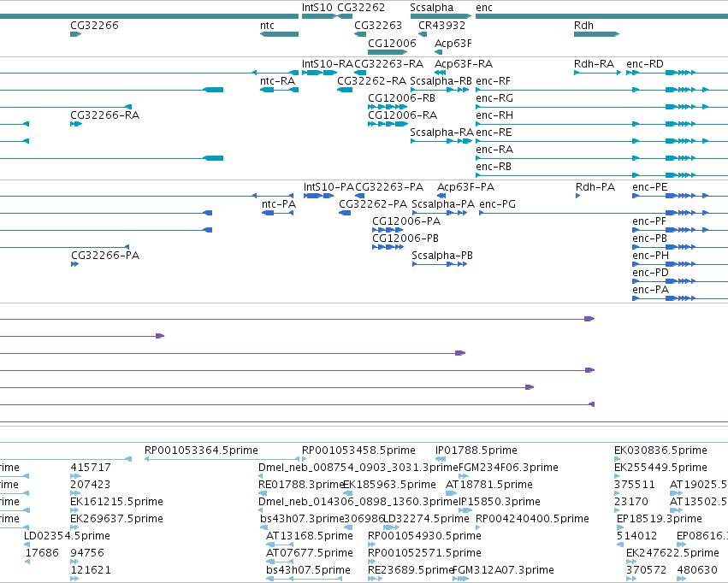Click the Acp63F-PA protein label
Viewport: 728px width, 583px height.
click(465, 187)
